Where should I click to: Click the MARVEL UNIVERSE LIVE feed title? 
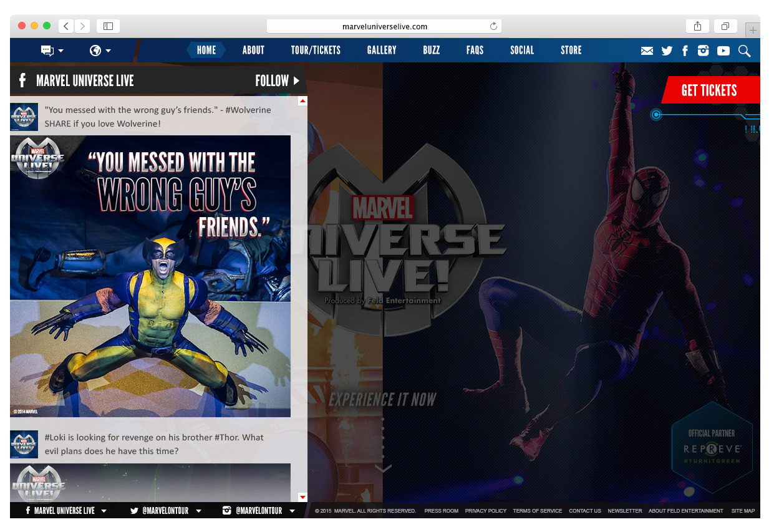pyautogui.click(x=85, y=80)
